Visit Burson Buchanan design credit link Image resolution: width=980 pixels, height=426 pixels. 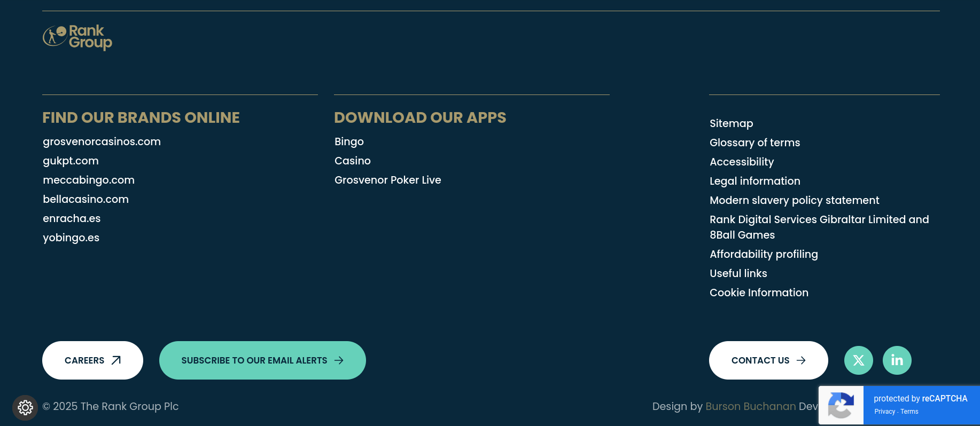[x=750, y=406]
